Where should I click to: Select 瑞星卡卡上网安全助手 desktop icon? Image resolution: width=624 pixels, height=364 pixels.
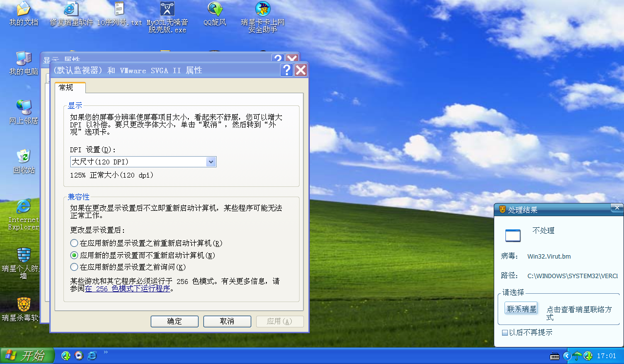(x=262, y=17)
